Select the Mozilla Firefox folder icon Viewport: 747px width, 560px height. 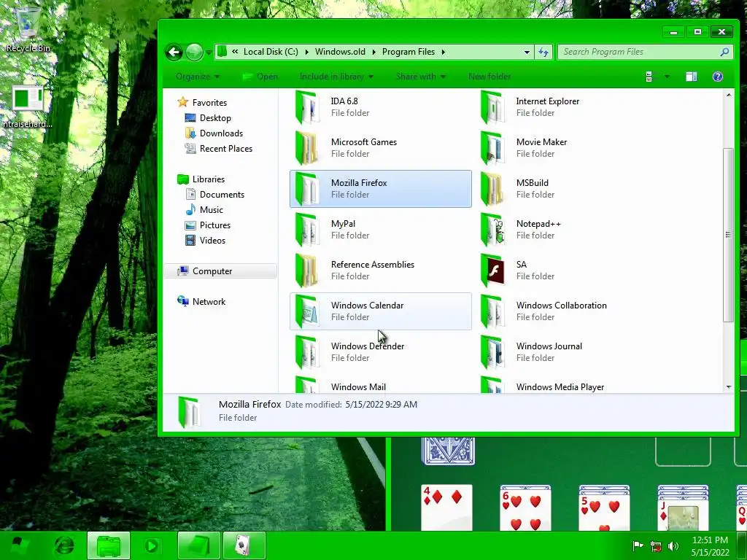tap(307, 189)
